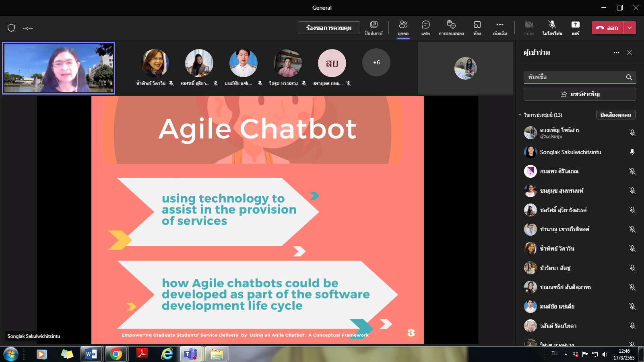This screenshot has height=362, width=644.
Task: Open the Action Center flag icon
Action: point(585,354)
